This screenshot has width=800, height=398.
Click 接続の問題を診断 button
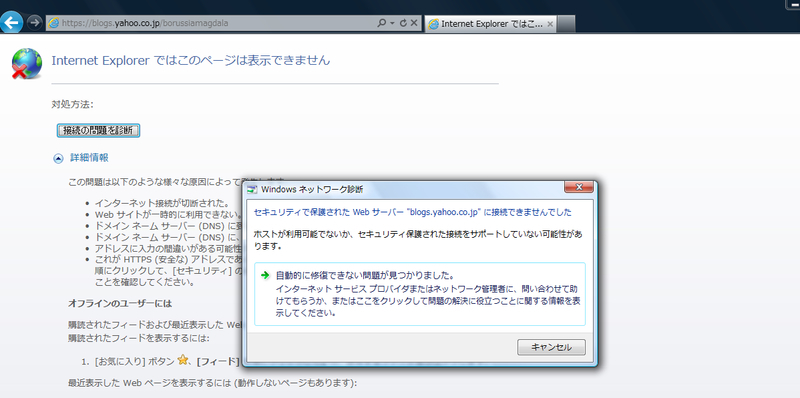tap(98, 131)
